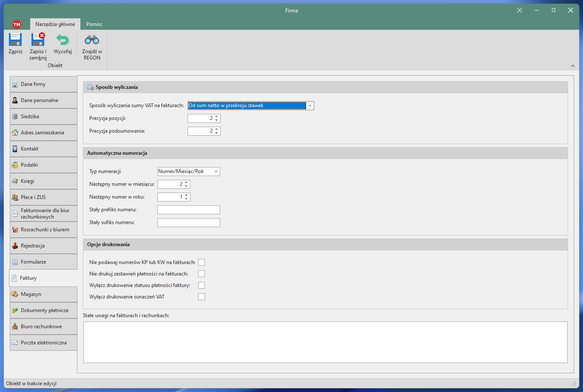Open Poczta elektroniczna settings section
This screenshot has width=583, height=392.
pyautogui.click(x=43, y=343)
